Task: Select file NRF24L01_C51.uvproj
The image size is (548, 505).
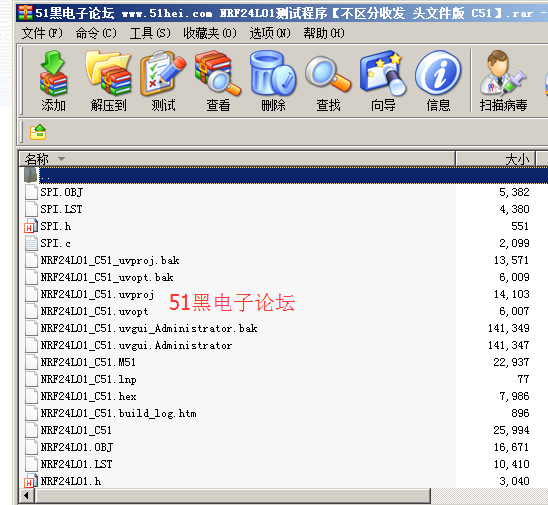Action: (97, 294)
